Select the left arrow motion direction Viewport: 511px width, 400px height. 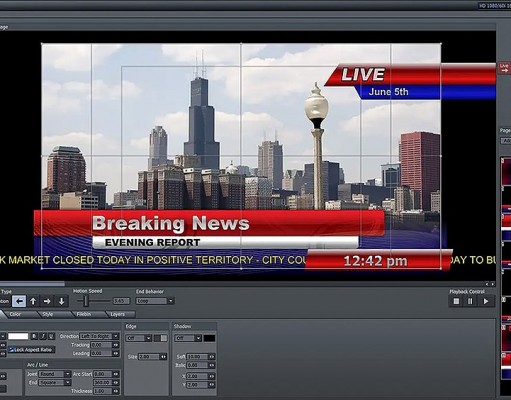[x=19, y=301]
